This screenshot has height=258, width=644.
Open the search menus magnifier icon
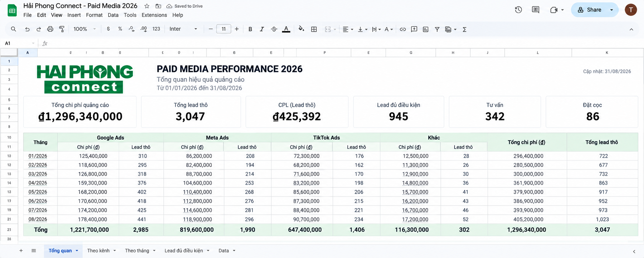click(13, 29)
